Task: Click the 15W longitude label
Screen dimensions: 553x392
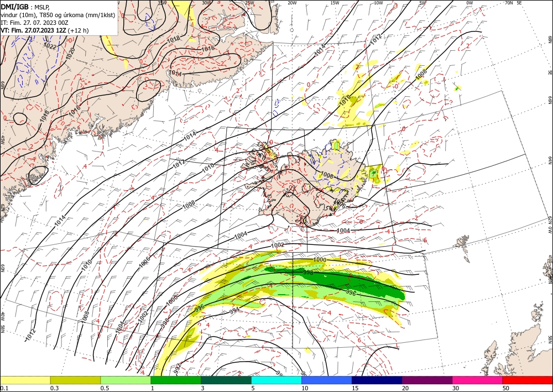Action: (335, 2)
